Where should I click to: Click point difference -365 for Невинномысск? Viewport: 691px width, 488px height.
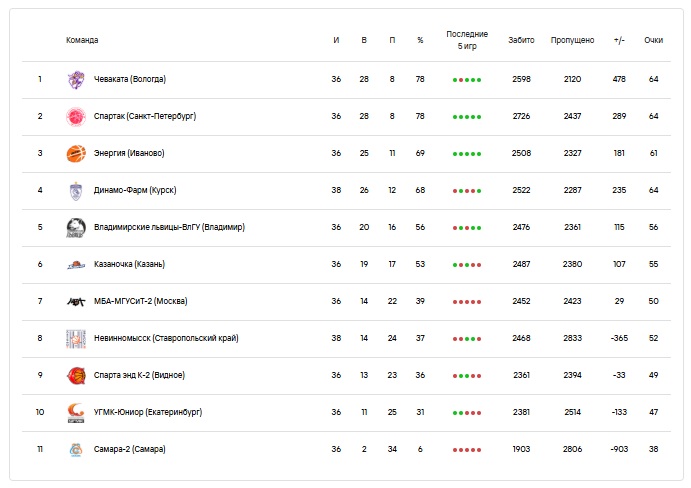coord(619,339)
